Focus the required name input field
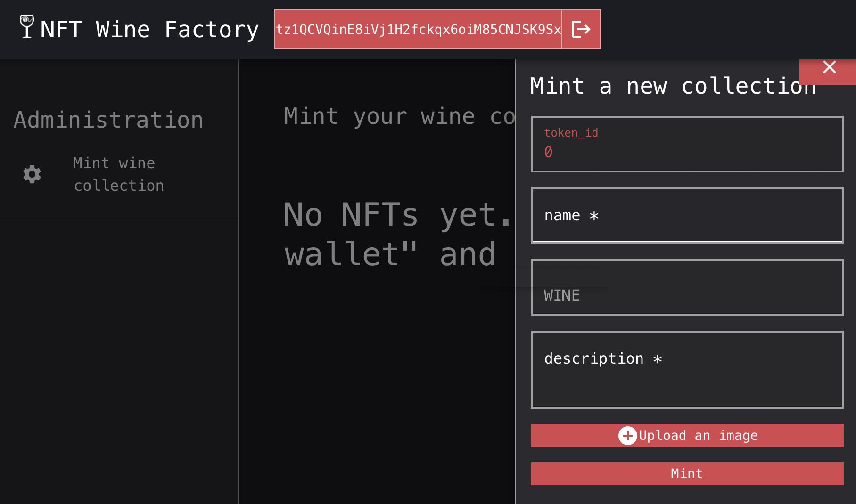 click(x=686, y=215)
